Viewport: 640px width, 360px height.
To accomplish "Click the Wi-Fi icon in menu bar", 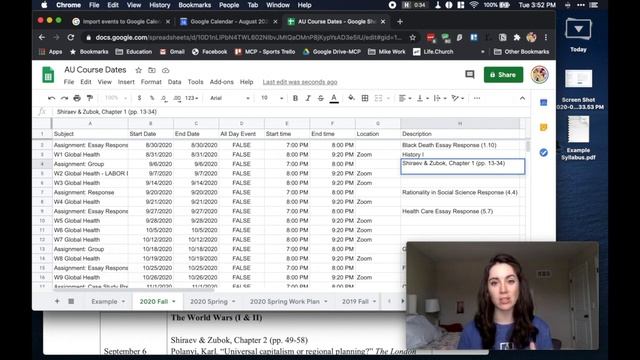I will pos(473,5).
